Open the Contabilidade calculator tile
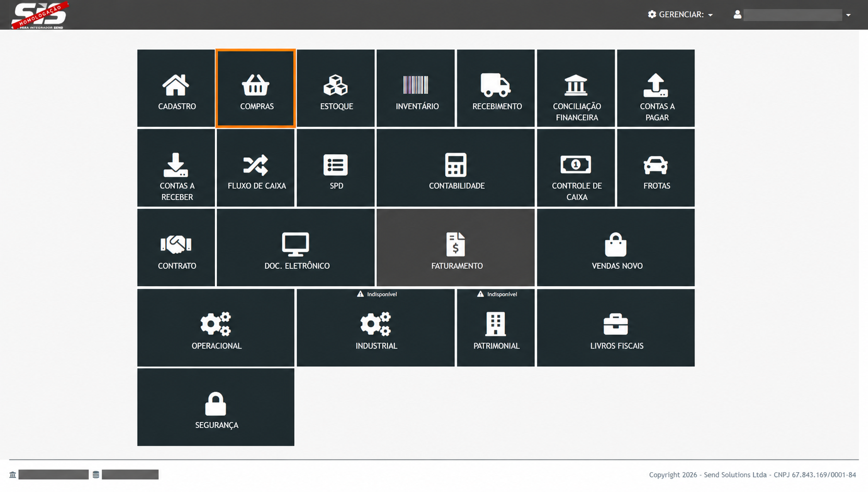 point(456,168)
